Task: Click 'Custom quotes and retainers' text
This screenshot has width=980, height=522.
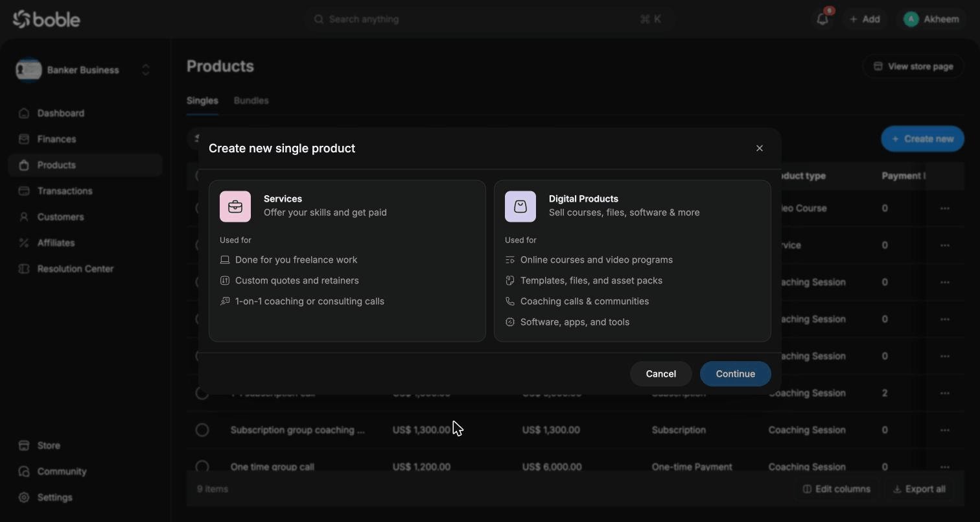Action: [297, 281]
